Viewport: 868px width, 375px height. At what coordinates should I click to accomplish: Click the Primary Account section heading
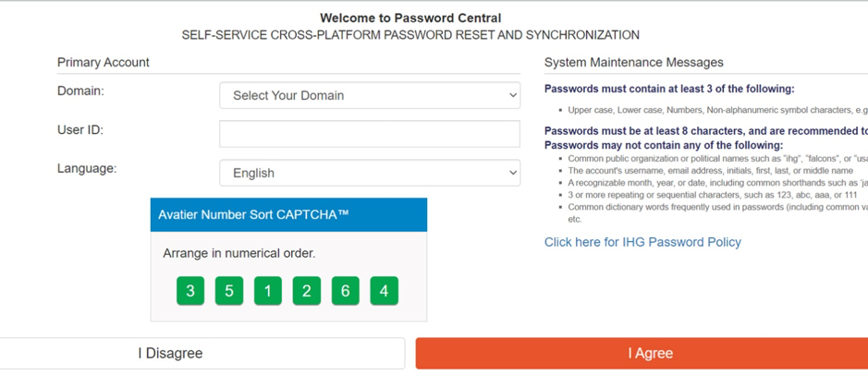point(104,62)
